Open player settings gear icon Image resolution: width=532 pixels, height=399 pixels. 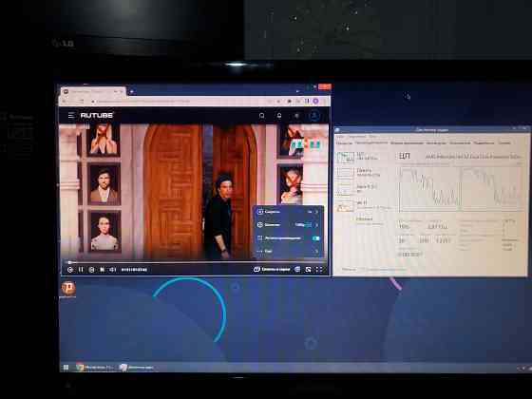(297, 269)
